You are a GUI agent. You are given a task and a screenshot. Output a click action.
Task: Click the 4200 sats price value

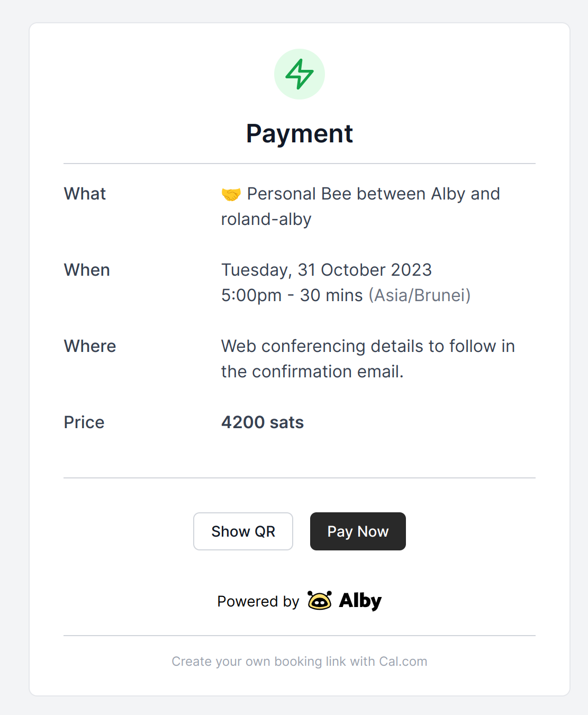[263, 422]
